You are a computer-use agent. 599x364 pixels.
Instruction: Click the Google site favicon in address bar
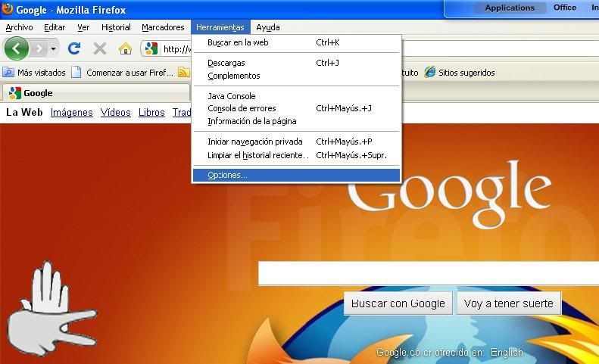(151, 48)
